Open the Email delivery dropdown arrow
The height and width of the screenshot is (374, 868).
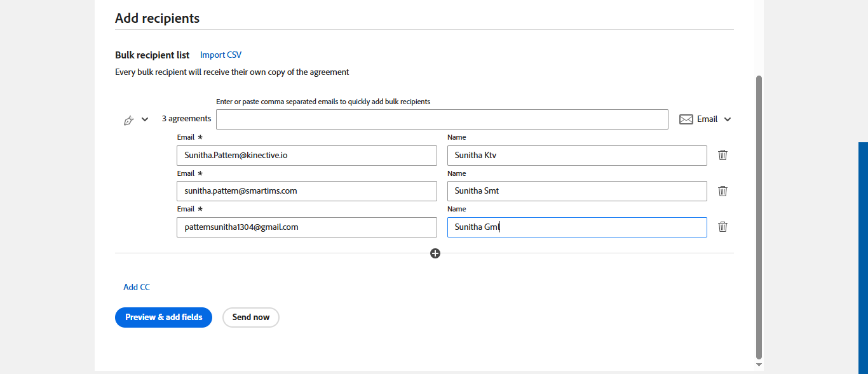(728, 119)
